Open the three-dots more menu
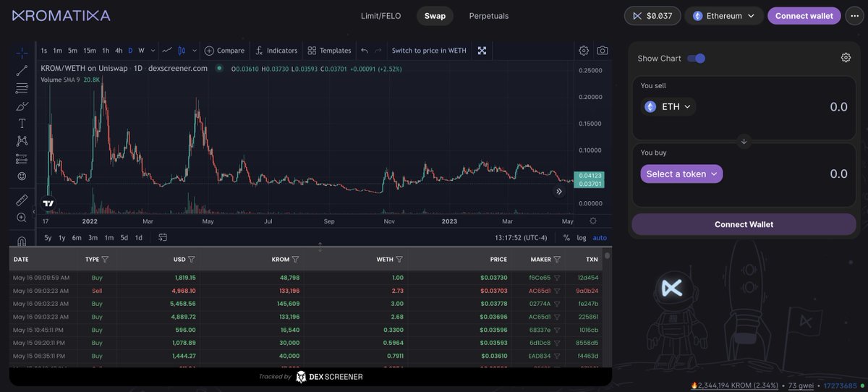The height and width of the screenshot is (392, 868). coord(855,16)
